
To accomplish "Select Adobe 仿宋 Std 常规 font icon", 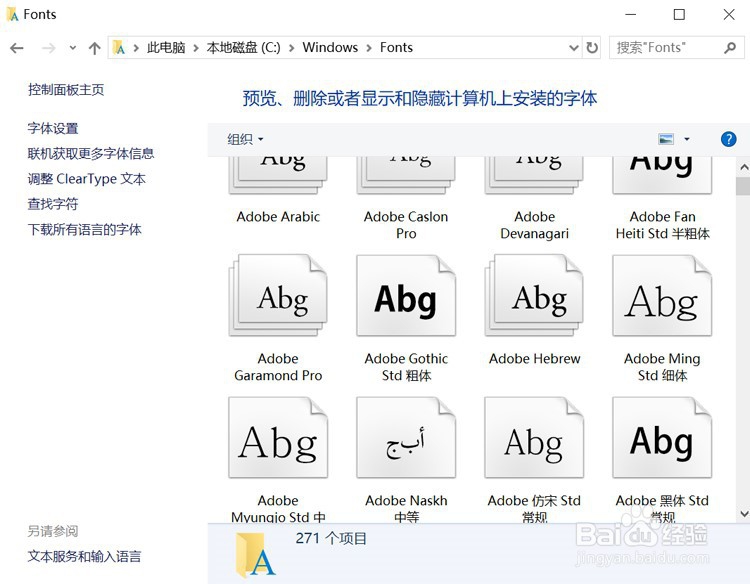I will (x=534, y=437).
